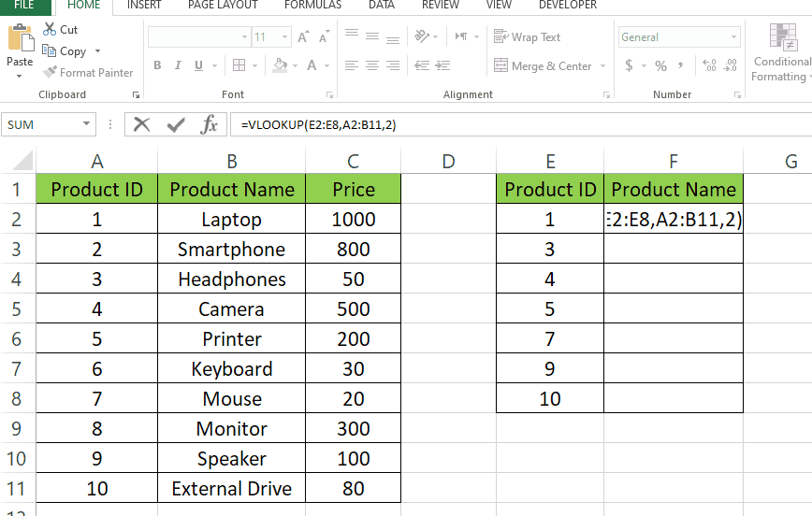Screen dimensions: 812x516
Task: Increase font size with larger A icon
Action: [x=303, y=36]
